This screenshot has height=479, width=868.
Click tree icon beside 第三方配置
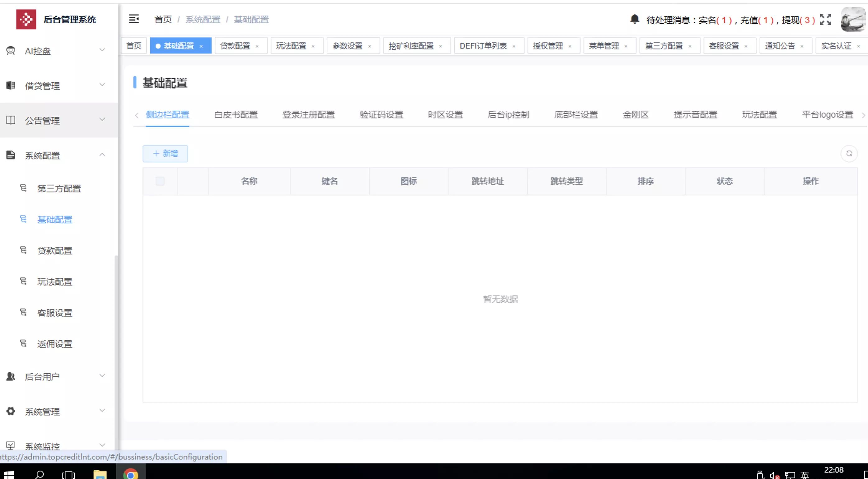tap(23, 188)
